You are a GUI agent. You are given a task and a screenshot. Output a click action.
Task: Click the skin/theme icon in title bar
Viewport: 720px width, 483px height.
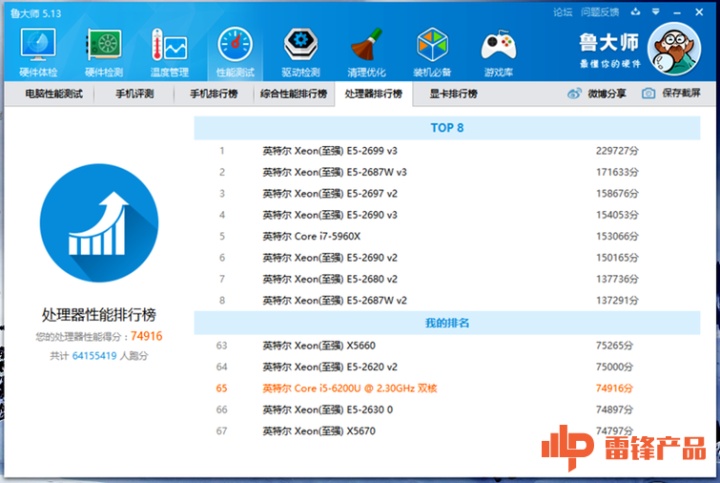(636, 12)
